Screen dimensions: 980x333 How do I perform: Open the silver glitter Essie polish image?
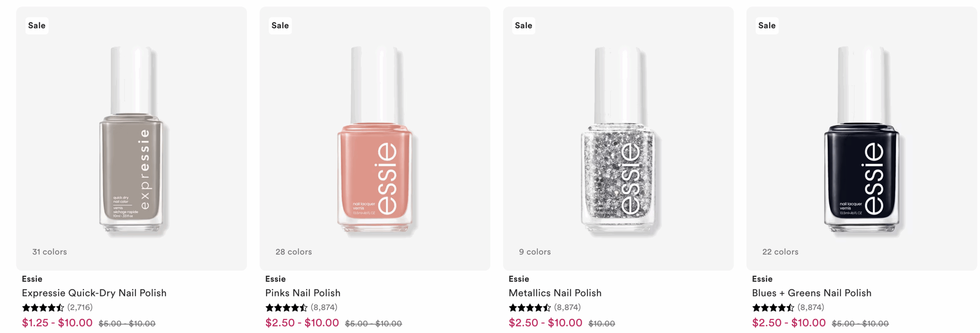coord(618,140)
